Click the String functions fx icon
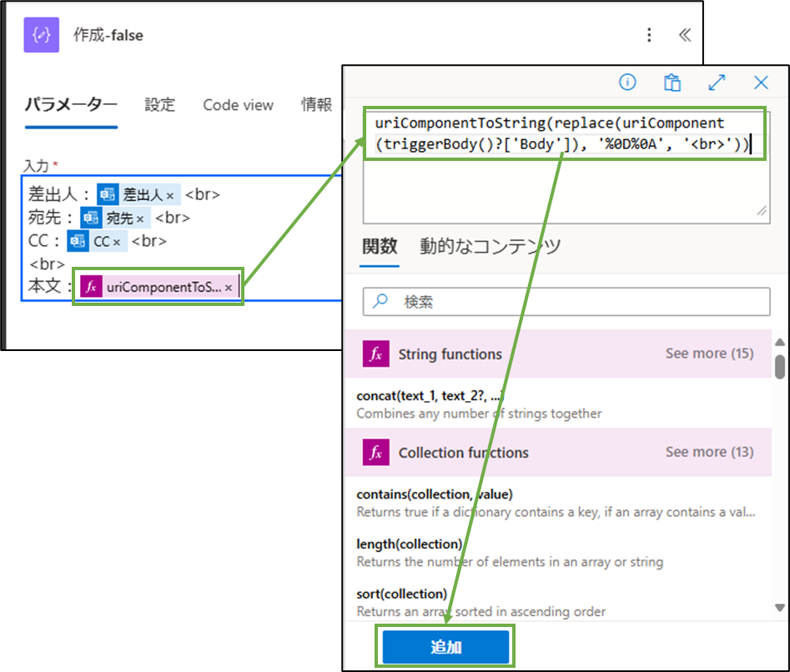This screenshot has width=790, height=672. pos(376,354)
